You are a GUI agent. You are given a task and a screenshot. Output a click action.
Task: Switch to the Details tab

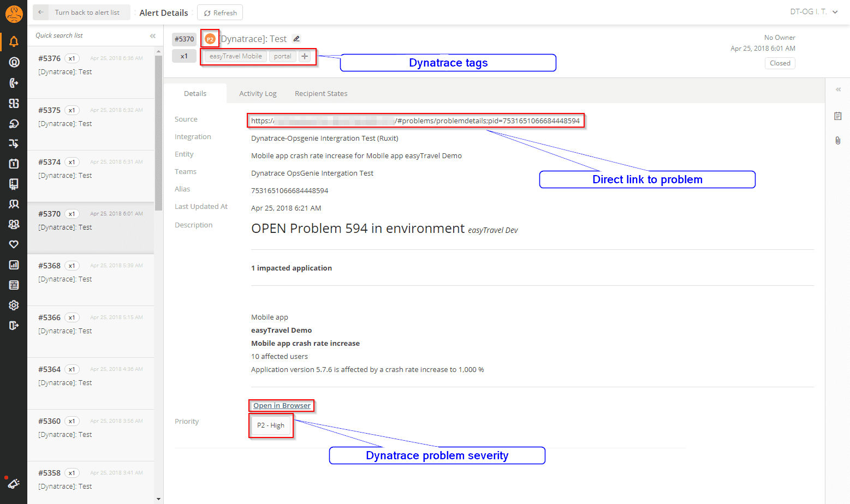(x=195, y=93)
